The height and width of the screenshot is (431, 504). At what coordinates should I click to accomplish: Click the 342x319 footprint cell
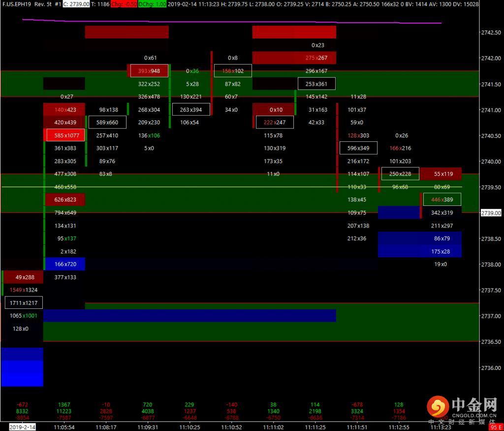click(442, 213)
